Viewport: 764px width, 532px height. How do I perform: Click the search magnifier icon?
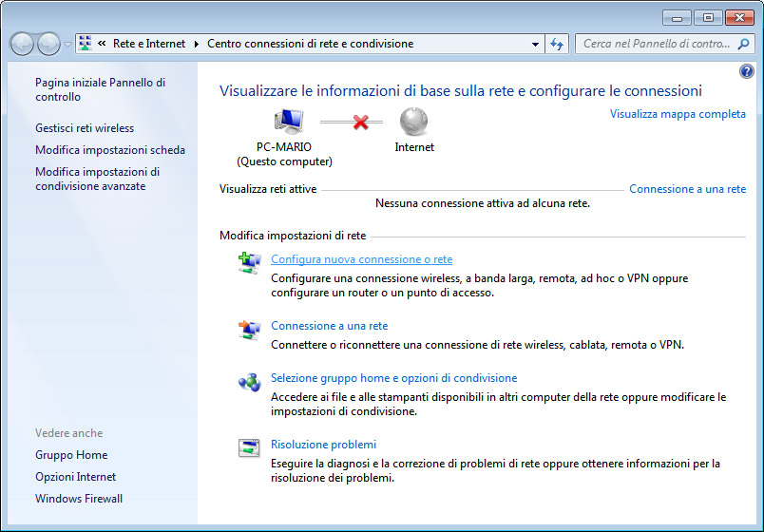click(x=743, y=44)
